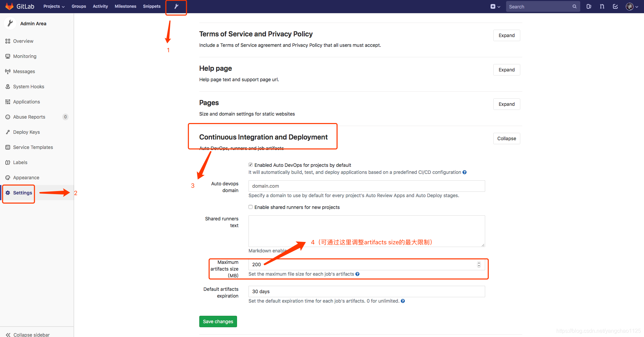The image size is (644, 337).
Task: Select Monitoring in the admin sidebar
Action: pyautogui.click(x=24, y=56)
